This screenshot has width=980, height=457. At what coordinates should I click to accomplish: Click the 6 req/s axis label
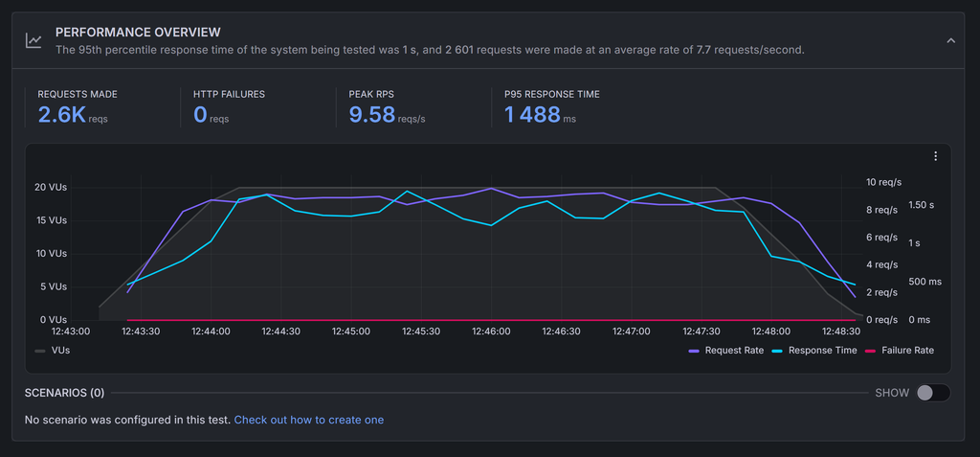click(x=881, y=238)
